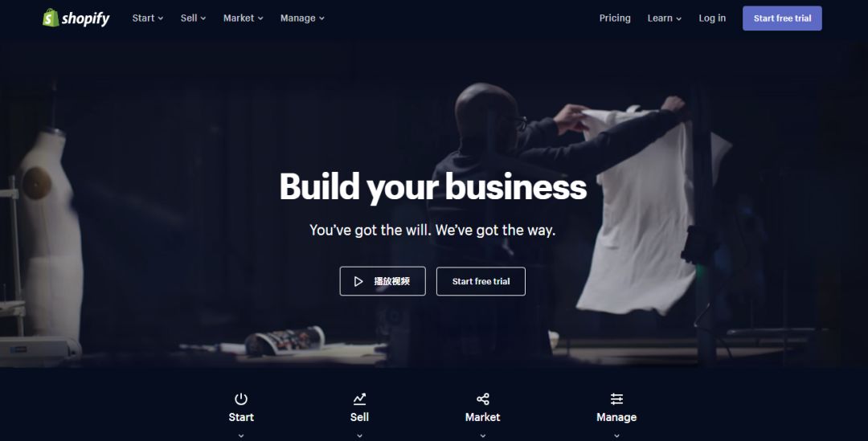Click the power icon above Start
The height and width of the screenshot is (441, 868).
click(x=241, y=399)
